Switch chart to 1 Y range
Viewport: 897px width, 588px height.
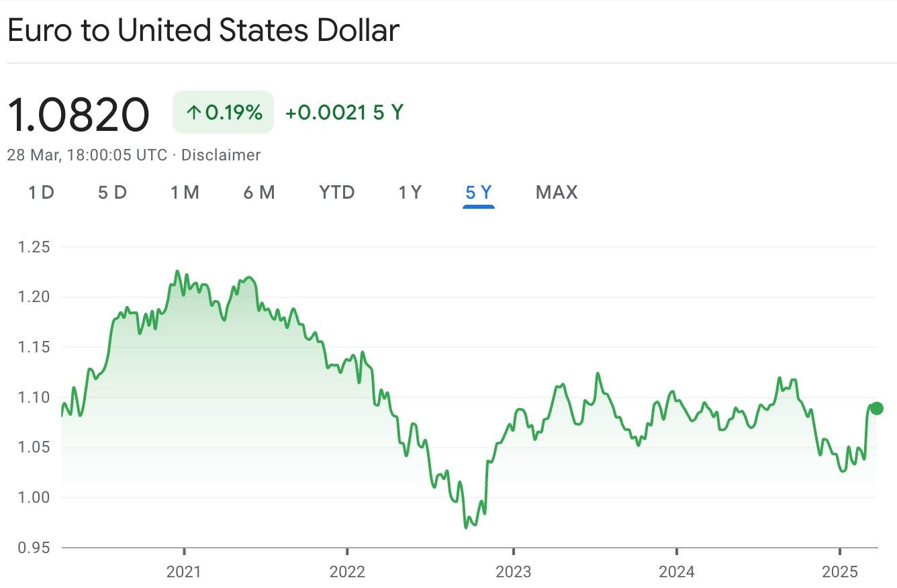point(410,193)
